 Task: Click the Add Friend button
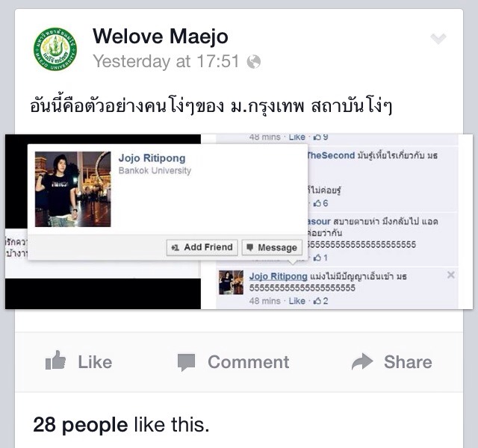(202, 247)
